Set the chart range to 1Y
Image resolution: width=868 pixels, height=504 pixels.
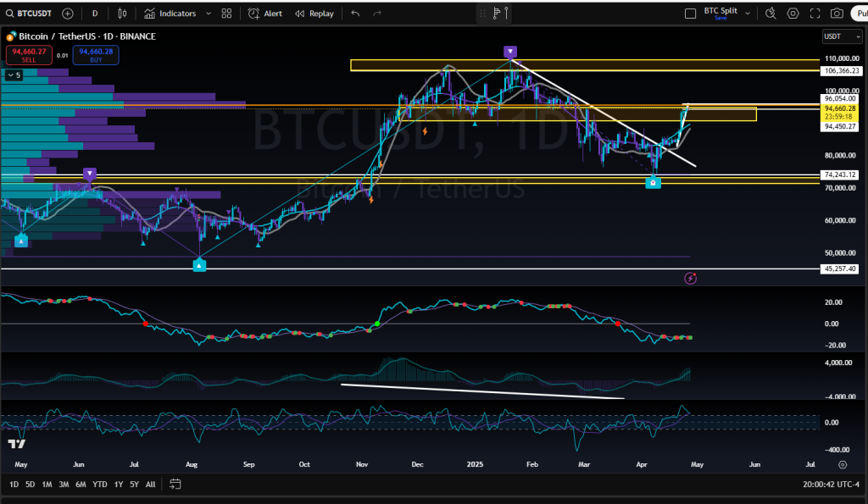(x=119, y=485)
